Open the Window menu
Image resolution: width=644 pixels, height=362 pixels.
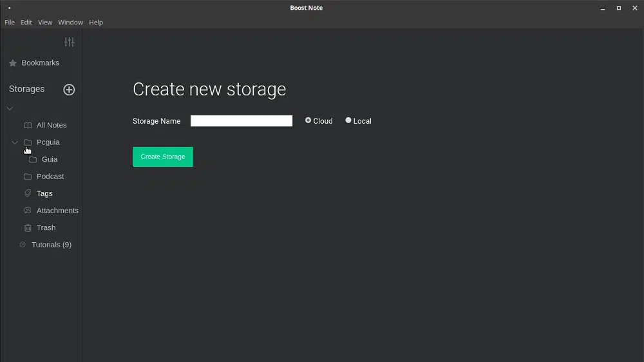pyautogui.click(x=70, y=22)
